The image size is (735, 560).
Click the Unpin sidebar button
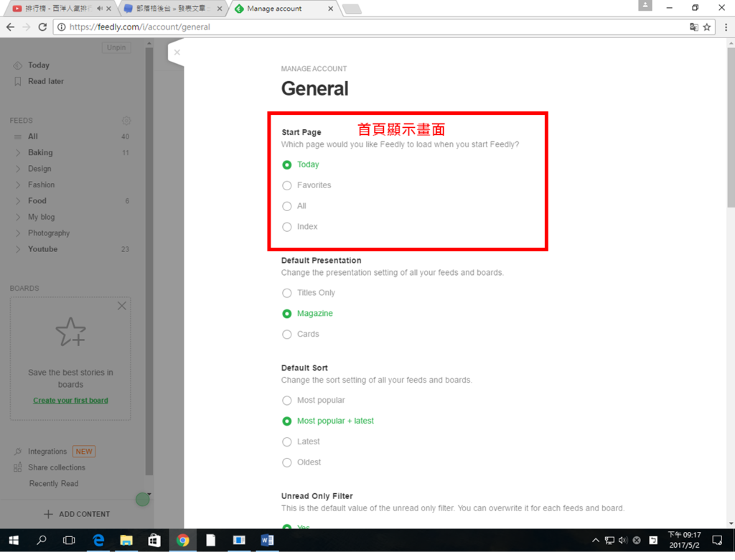pyautogui.click(x=116, y=47)
